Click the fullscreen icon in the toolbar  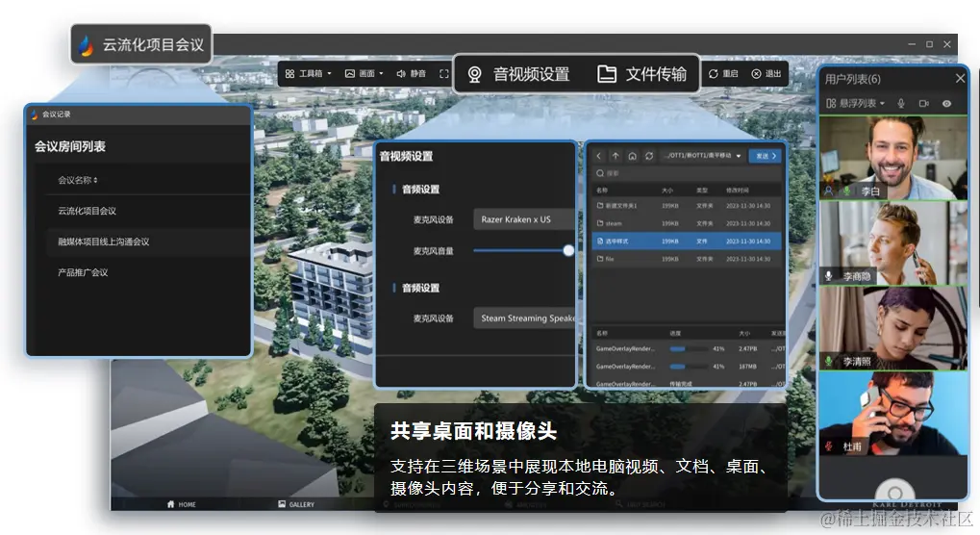pyautogui.click(x=443, y=74)
